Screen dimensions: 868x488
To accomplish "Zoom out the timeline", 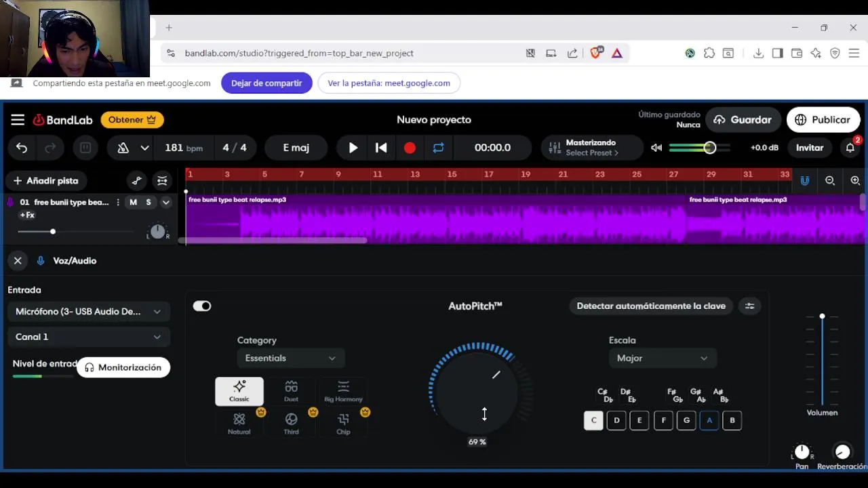I will (830, 181).
